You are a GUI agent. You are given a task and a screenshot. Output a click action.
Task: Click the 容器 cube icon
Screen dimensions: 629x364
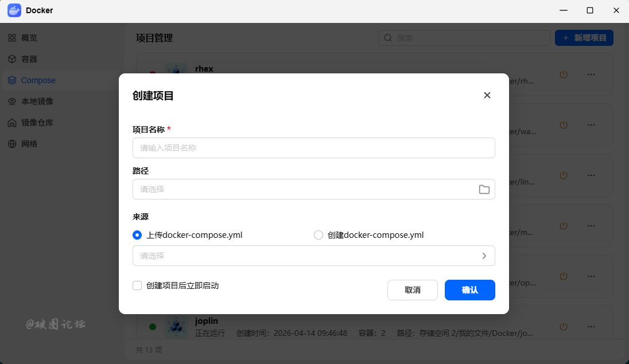(x=12, y=59)
